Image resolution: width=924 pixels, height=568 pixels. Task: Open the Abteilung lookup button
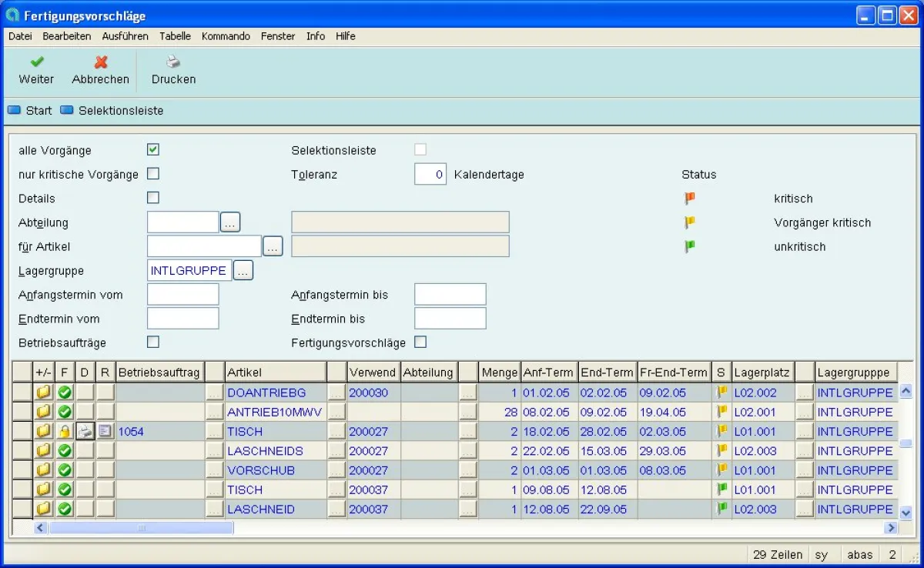230,222
